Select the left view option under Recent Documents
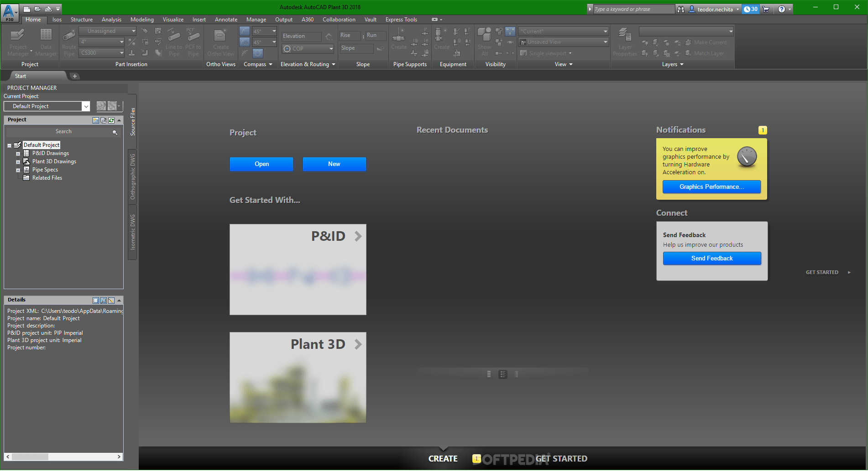The image size is (868, 472). tap(489, 374)
